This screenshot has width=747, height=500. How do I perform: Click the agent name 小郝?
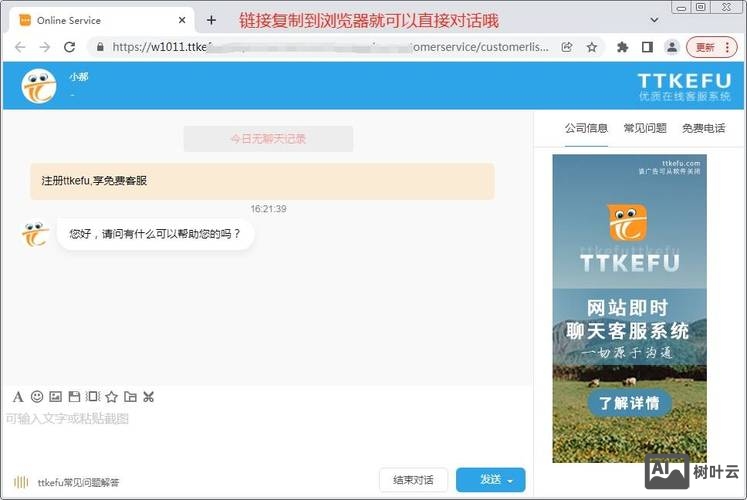79,77
